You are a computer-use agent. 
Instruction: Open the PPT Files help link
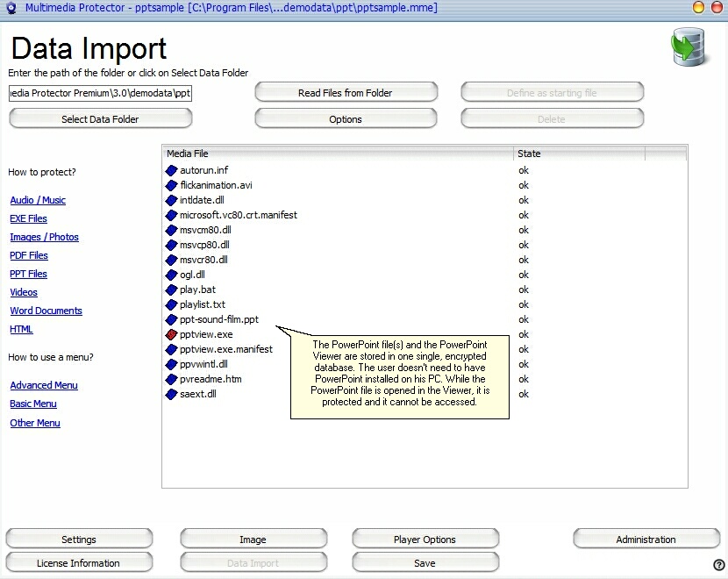(x=29, y=274)
